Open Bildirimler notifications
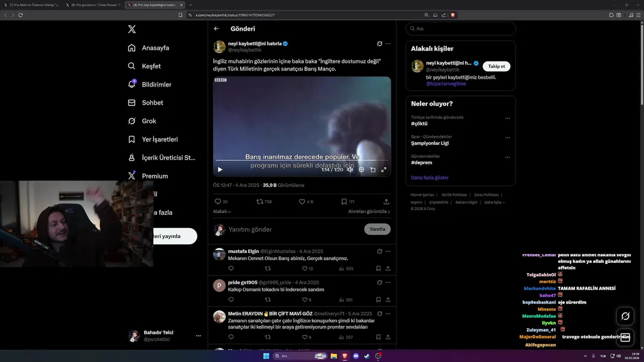The image size is (644, 362). click(149, 84)
